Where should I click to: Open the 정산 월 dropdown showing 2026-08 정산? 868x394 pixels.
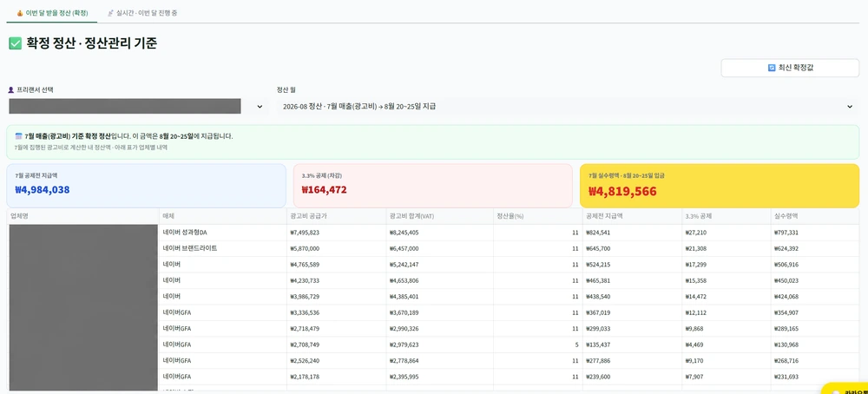[x=568, y=106]
